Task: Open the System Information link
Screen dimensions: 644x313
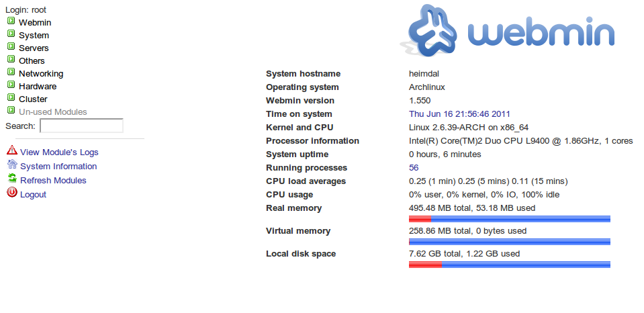Action: 58,167
